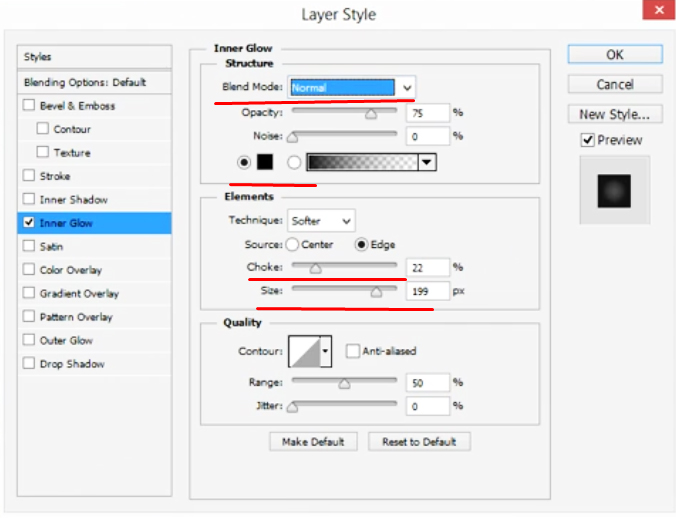Enable the Pattern Overlay checkbox
Image resolution: width=676 pixels, height=518 pixels.
click(29, 316)
